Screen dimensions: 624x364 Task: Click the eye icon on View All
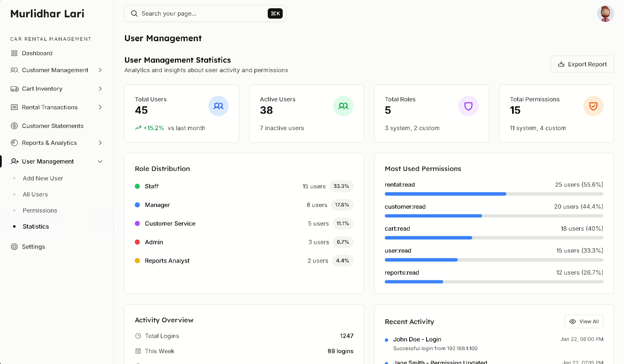573,321
